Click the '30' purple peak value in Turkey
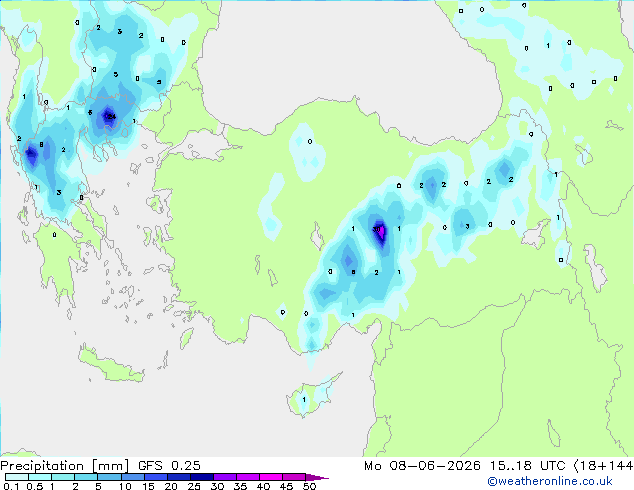Image resolution: width=634 pixels, height=490 pixels. [376, 229]
